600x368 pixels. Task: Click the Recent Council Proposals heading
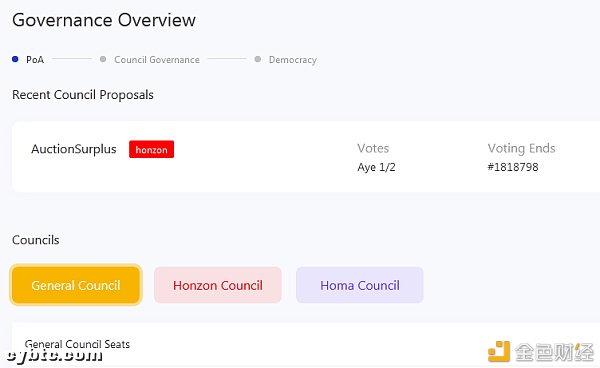pyautogui.click(x=83, y=94)
